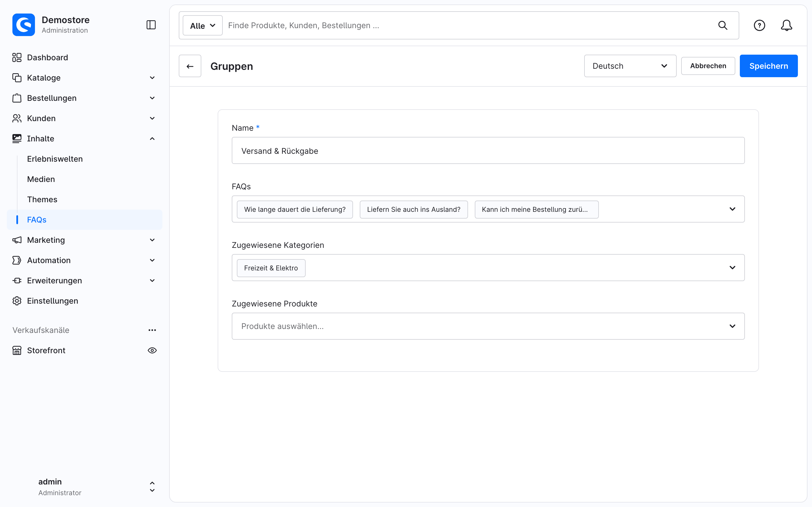Collapse the sidebar with the panel icon
The height and width of the screenshot is (507, 812).
[x=151, y=25]
